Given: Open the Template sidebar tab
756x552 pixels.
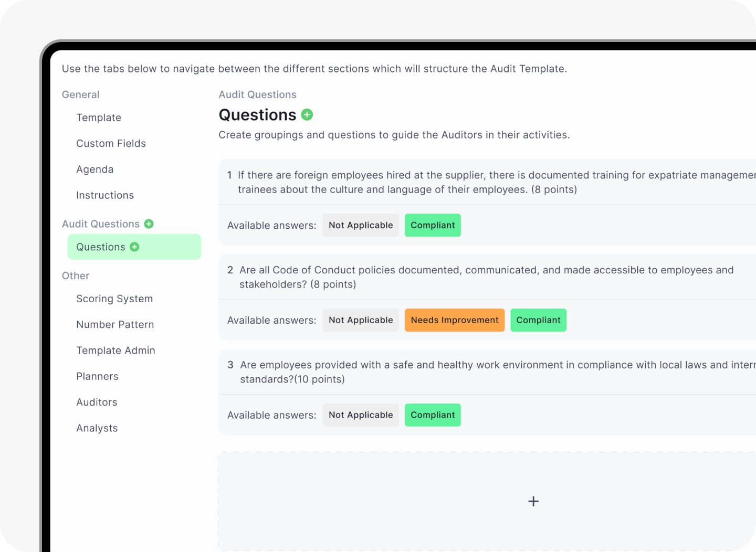Looking at the screenshot, I should click(x=99, y=118).
